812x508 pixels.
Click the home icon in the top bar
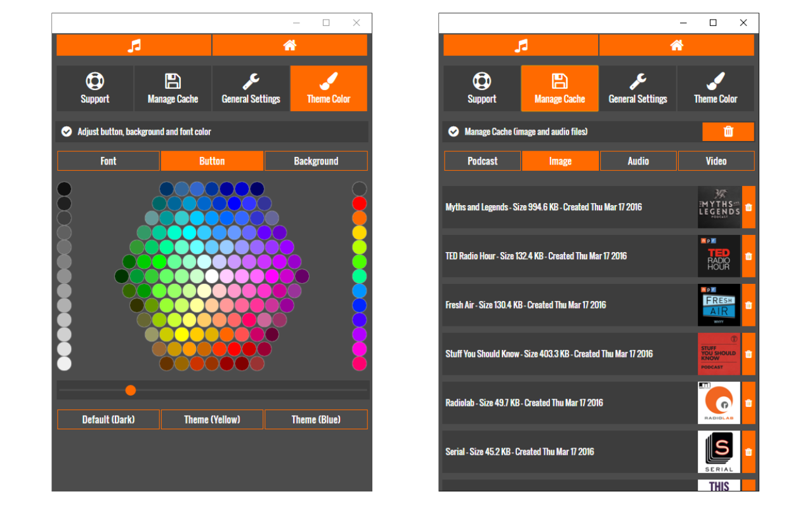click(x=290, y=44)
